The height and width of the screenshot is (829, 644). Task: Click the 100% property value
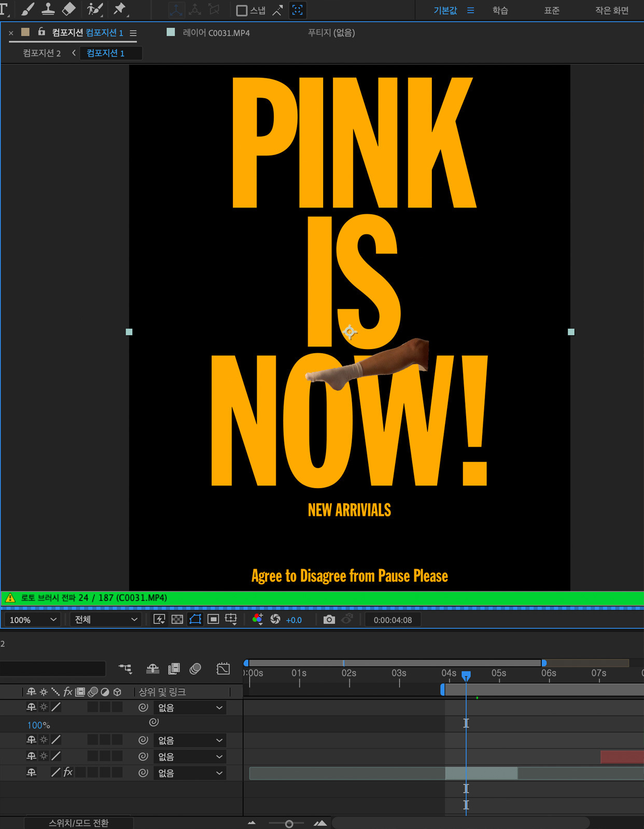click(x=38, y=725)
